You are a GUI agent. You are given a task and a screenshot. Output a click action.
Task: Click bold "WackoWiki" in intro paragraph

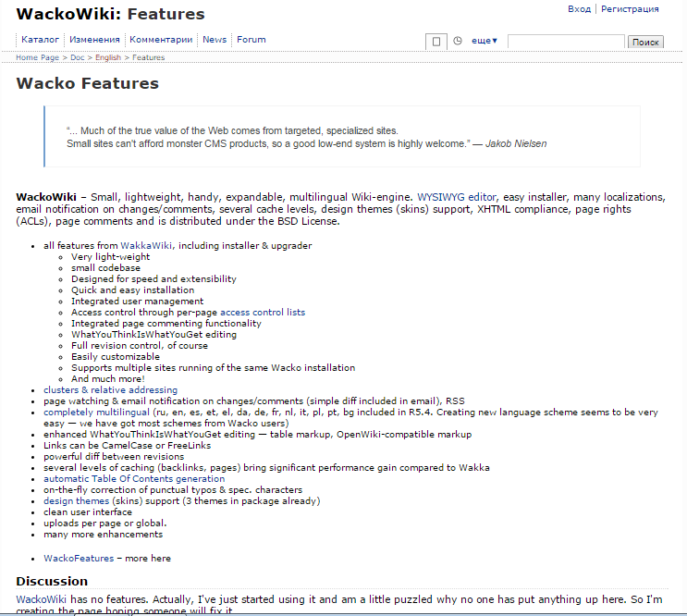pyautogui.click(x=46, y=197)
